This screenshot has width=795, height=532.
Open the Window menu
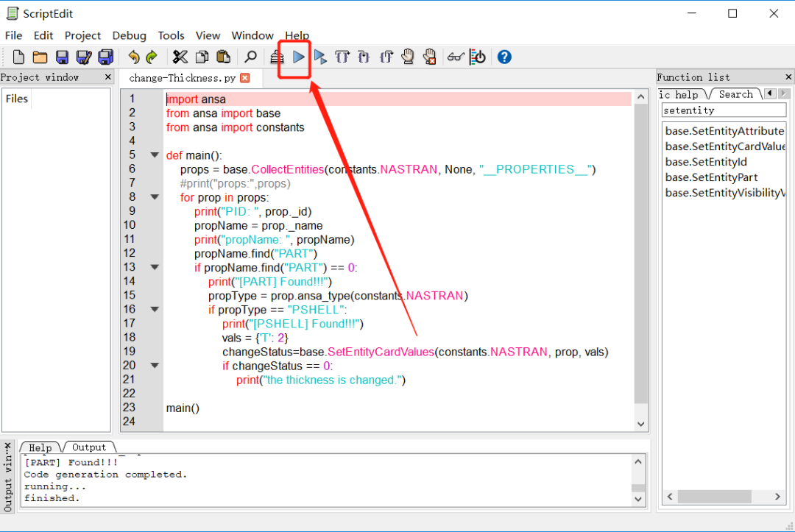[x=252, y=35]
